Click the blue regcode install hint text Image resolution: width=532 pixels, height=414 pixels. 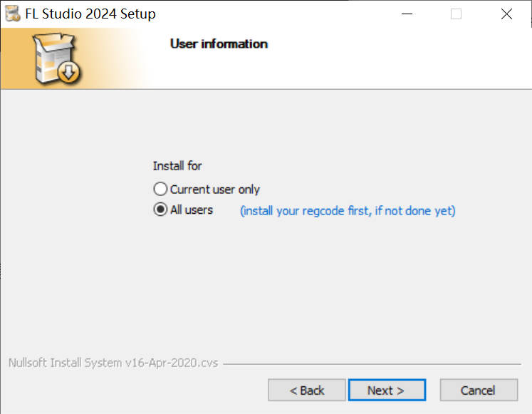pyautogui.click(x=348, y=211)
